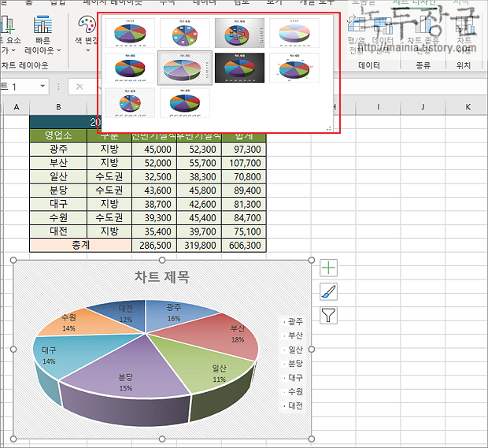Click the 대전 cell in the table

(58, 231)
